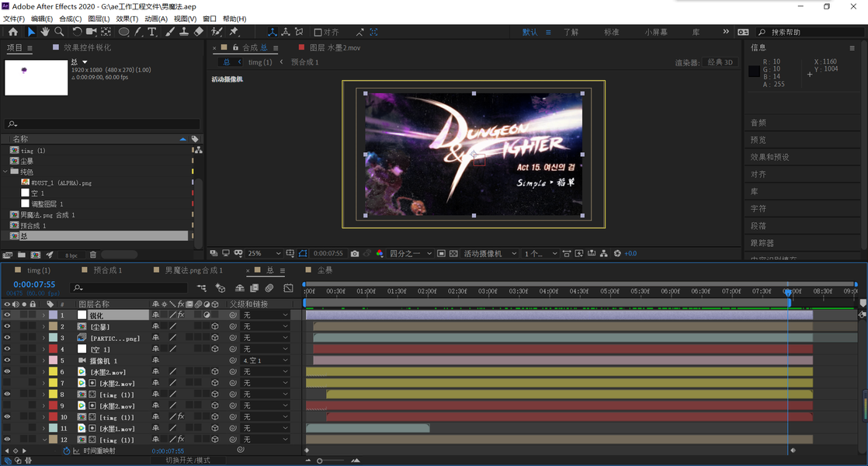The width and height of the screenshot is (868, 466).
Task: Toggle fx switch on layer 10 timg
Action: (181, 417)
